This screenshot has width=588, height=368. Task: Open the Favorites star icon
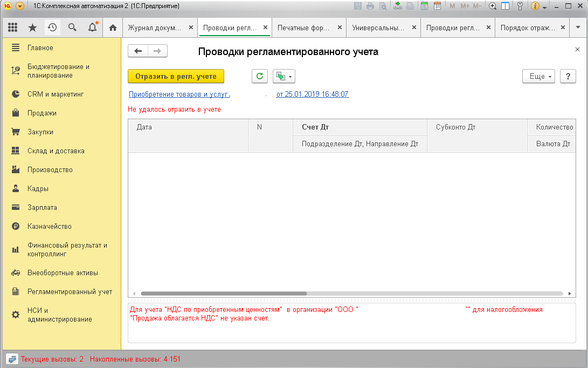[32, 28]
